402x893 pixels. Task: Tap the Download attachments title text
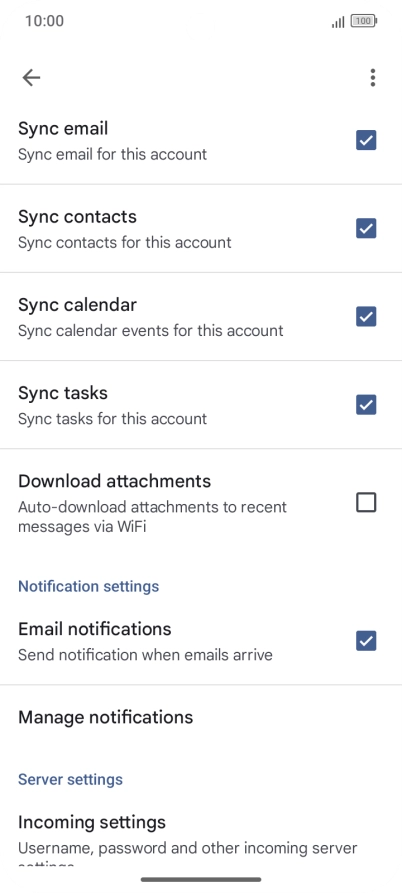[x=114, y=481]
